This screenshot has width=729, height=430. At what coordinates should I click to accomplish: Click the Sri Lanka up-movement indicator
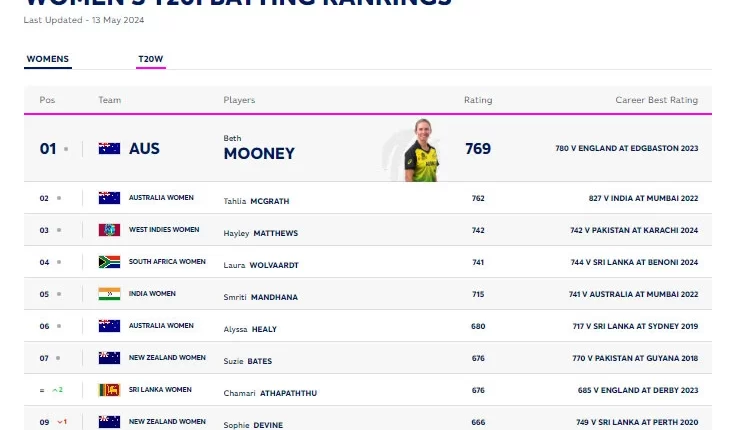[x=57, y=390]
